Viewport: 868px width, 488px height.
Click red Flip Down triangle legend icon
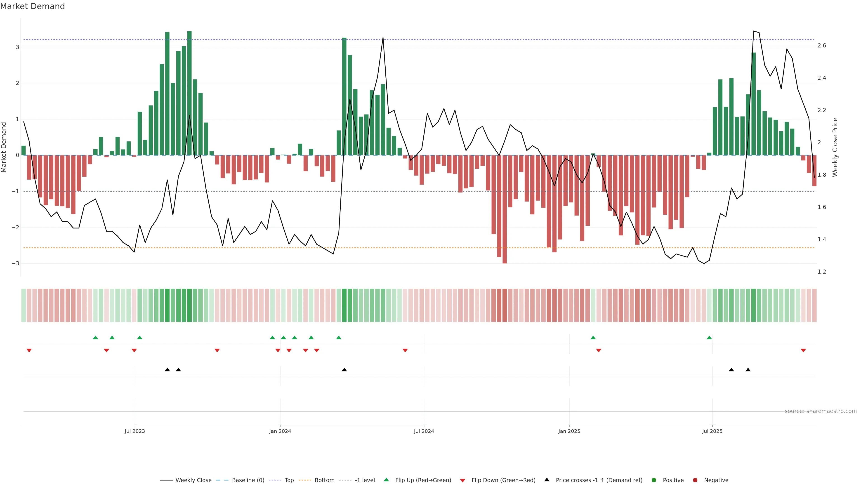463,481
